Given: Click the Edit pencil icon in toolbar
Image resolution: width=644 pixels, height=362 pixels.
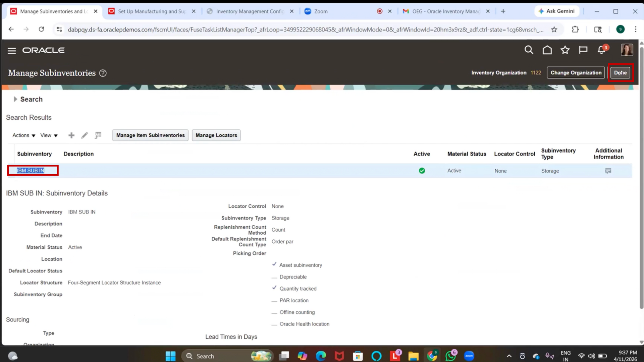Looking at the screenshot, I should click(85, 135).
